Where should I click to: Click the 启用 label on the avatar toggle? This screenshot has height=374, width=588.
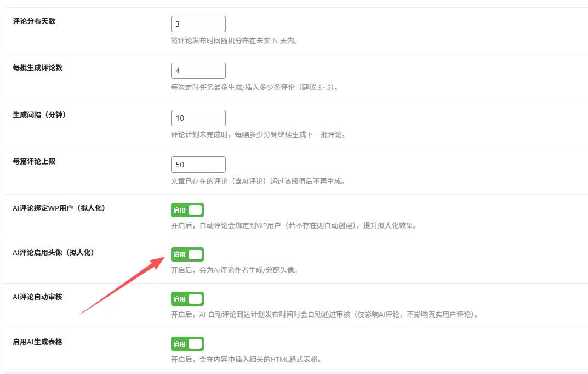tap(179, 254)
